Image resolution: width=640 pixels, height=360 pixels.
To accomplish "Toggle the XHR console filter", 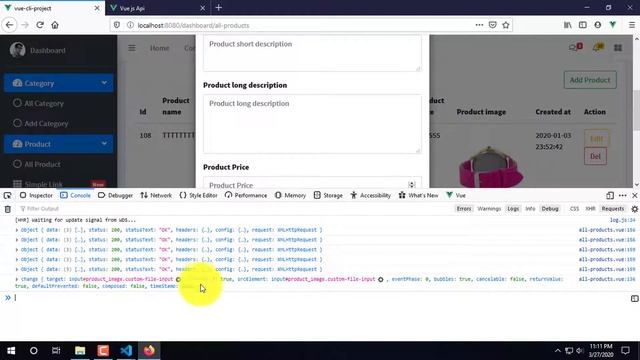I will click(590, 209).
